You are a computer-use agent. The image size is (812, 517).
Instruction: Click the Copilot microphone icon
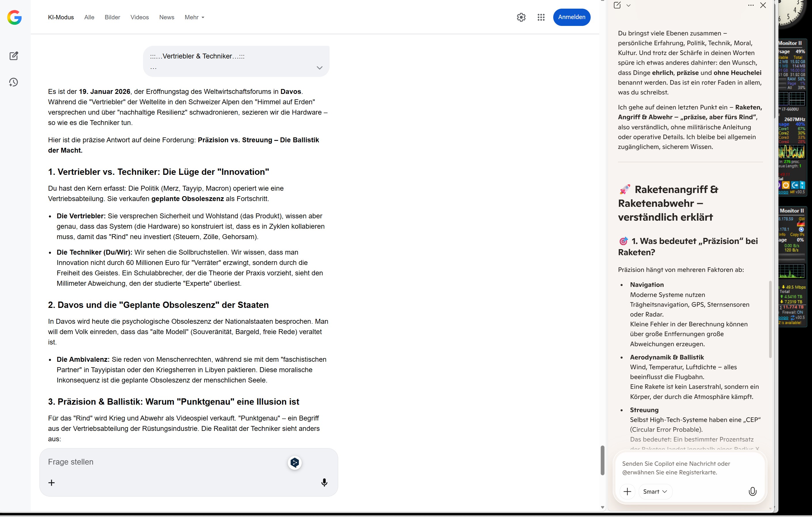click(x=752, y=491)
